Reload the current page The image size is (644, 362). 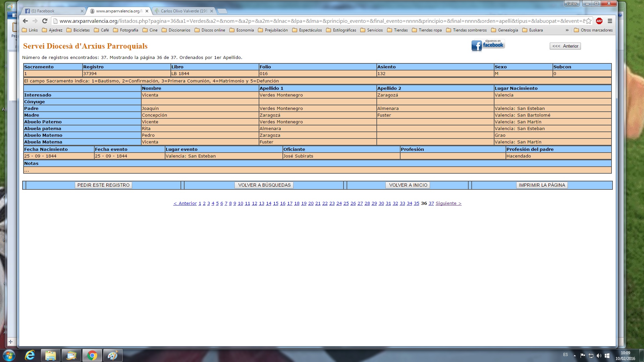click(x=45, y=21)
